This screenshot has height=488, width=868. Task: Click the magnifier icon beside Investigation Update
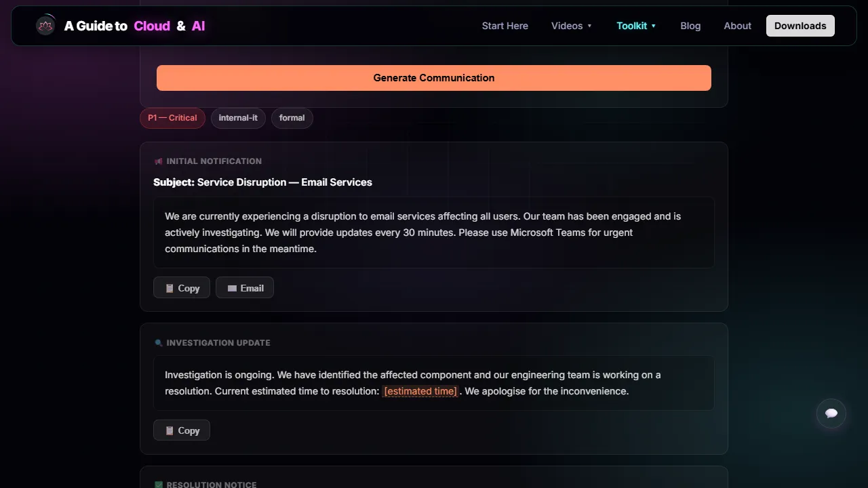(159, 343)
